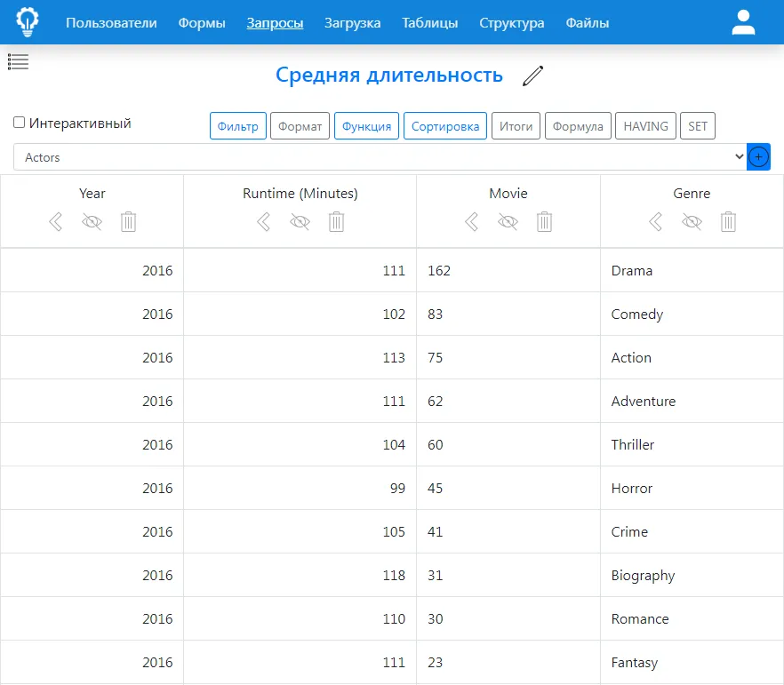Click the Runtime (Minutes) column header

coord(300,194)
